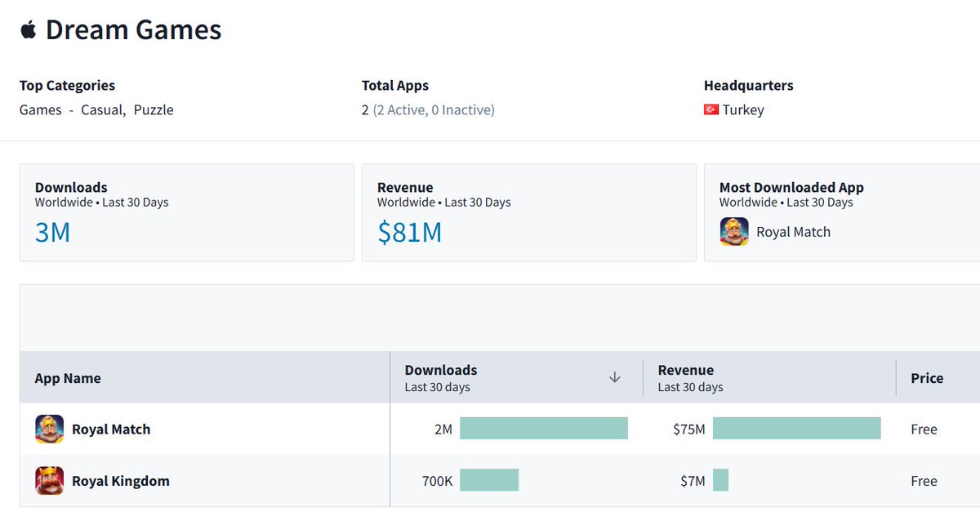Open Royal Match in Most Downloaded App card
The height and width of the screenshot is (525, 980).
point(794,232)
